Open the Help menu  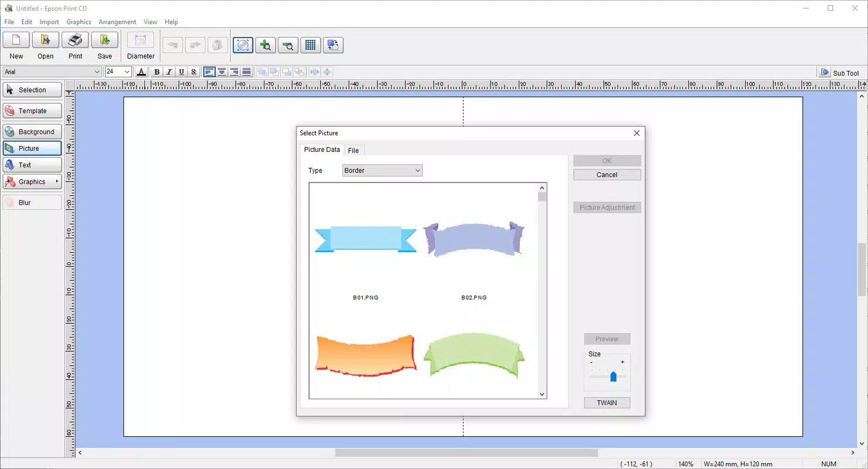pyautogui.click(x=171, y=22)
